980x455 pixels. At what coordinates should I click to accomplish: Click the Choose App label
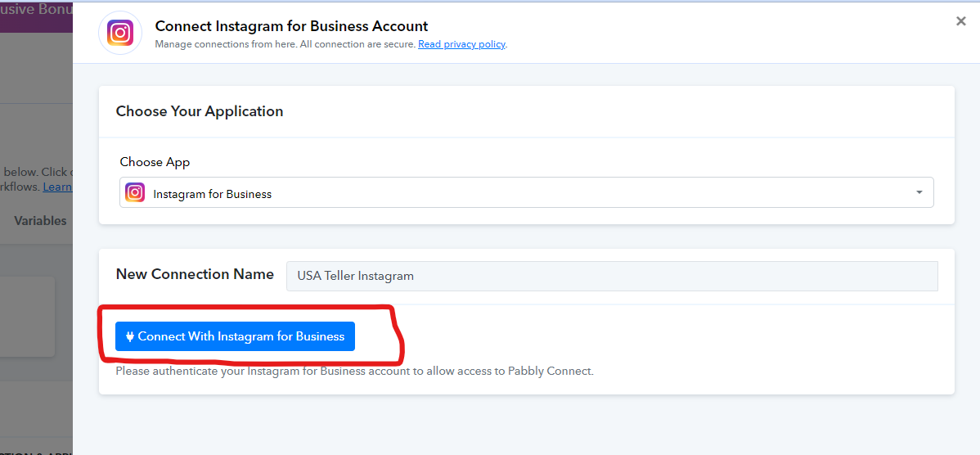(x=155, y=162)
